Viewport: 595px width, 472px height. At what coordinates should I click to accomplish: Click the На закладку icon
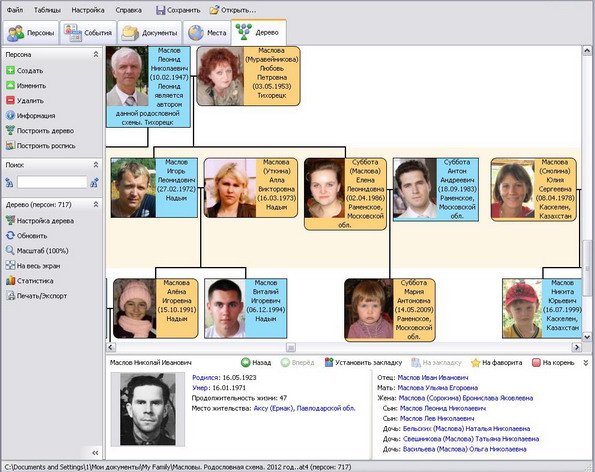point(416,362)
